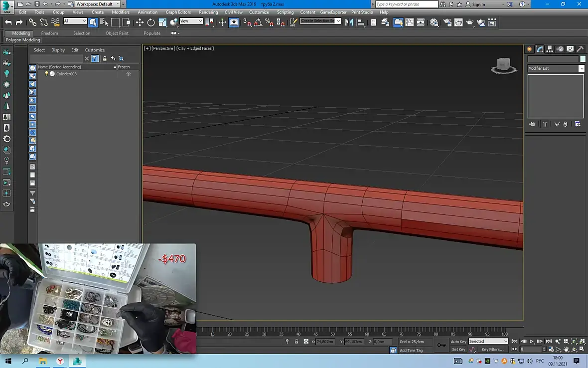Click the Link objects chain icon
The width and height of the screenshot is (588, 368).
tap(32, 22)
